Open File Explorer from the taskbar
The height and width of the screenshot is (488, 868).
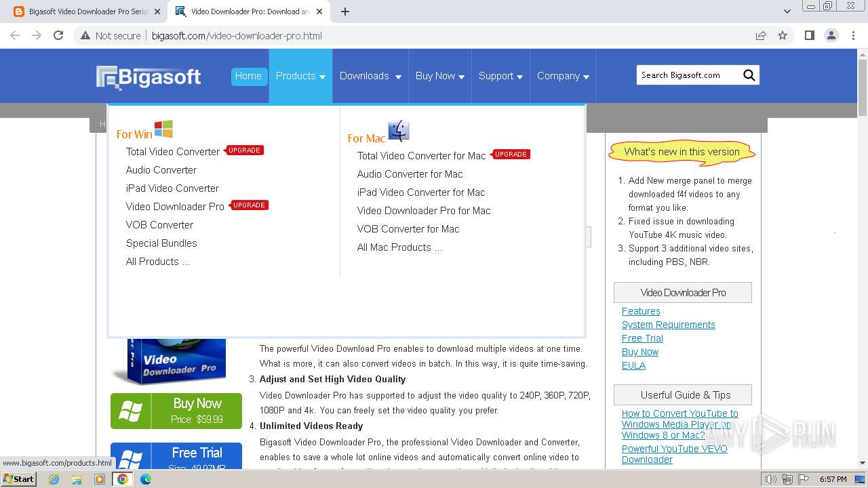(77, 479)
